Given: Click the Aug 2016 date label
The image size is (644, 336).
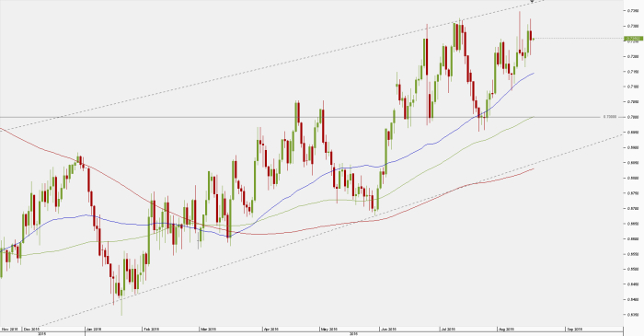Looking at the screenshot, I should pos(506,329).
